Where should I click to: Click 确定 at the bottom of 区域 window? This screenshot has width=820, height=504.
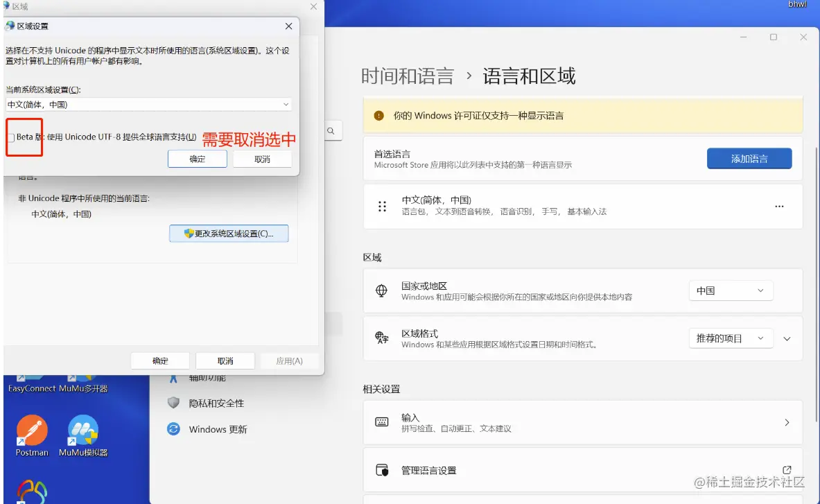pyautogui.click(x=160, y=360)
